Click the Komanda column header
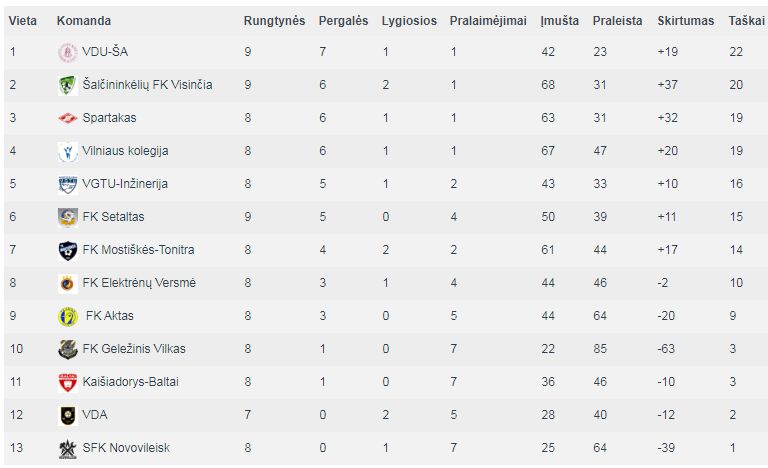 (84, 21)
